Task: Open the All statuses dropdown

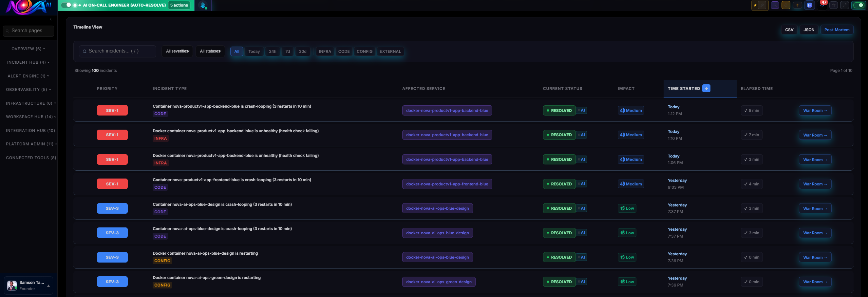Action: (x=210, y=51)
